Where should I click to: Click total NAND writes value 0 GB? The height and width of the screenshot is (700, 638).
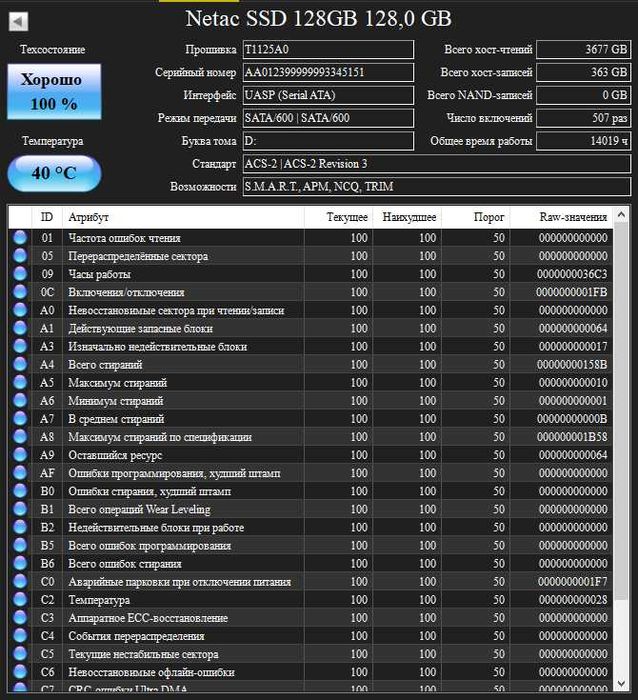click(x=583, y=95)
